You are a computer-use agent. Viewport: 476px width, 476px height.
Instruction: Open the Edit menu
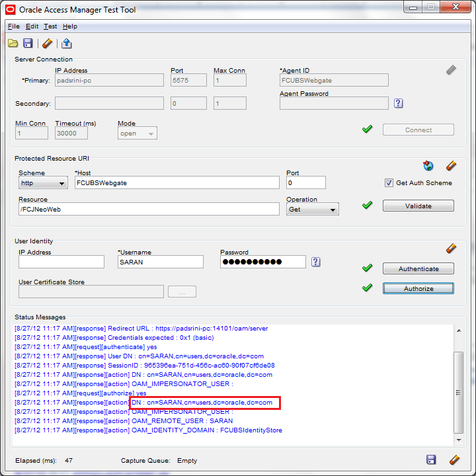32,26
